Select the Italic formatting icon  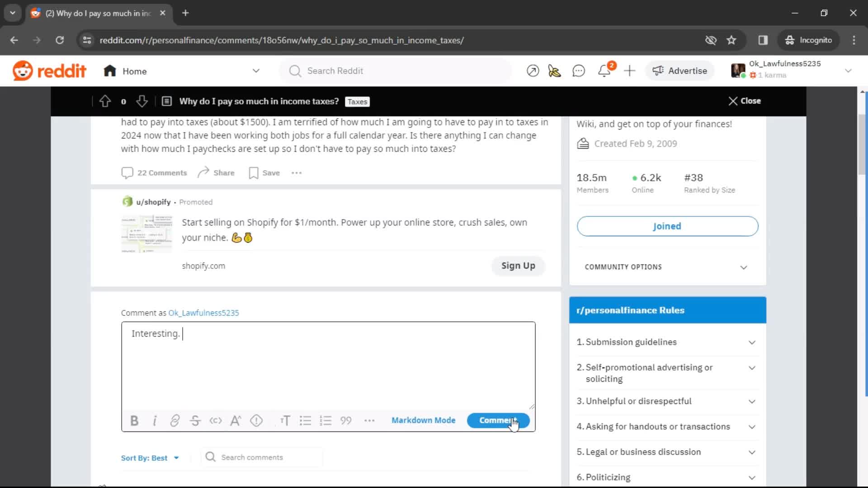point(155,420)
